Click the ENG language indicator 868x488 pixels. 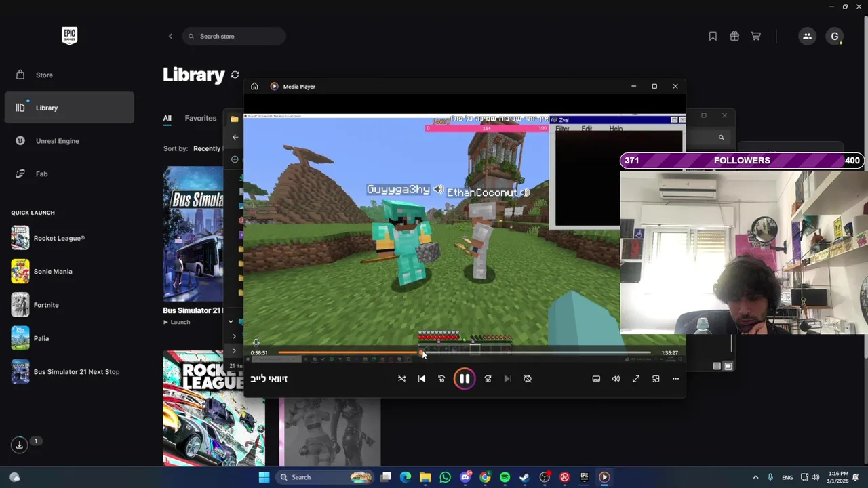point(787,477)
